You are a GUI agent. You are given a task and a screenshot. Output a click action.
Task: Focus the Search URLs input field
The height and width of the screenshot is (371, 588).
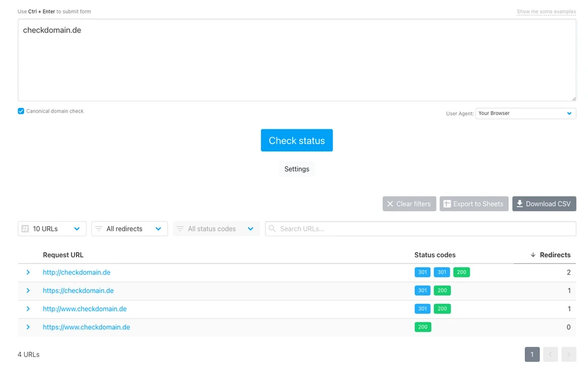tap(423, 229)
